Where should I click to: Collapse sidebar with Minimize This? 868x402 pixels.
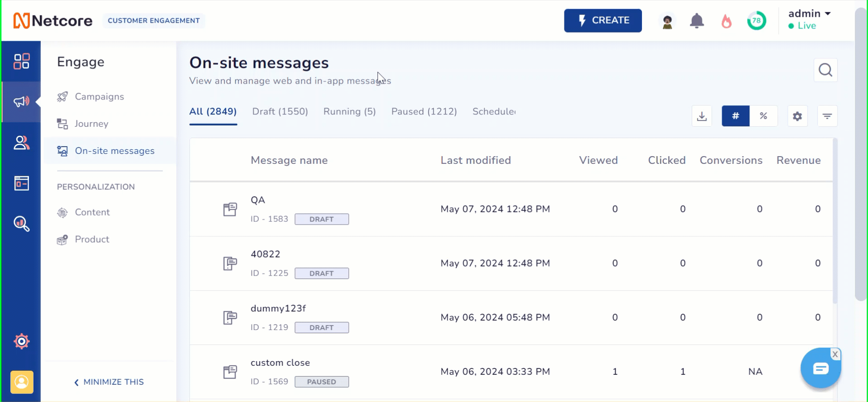(109, 382)
